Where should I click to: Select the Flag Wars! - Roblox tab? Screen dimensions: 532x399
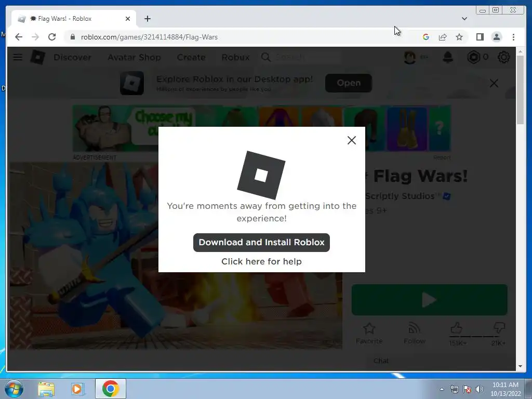coord(74,19)
